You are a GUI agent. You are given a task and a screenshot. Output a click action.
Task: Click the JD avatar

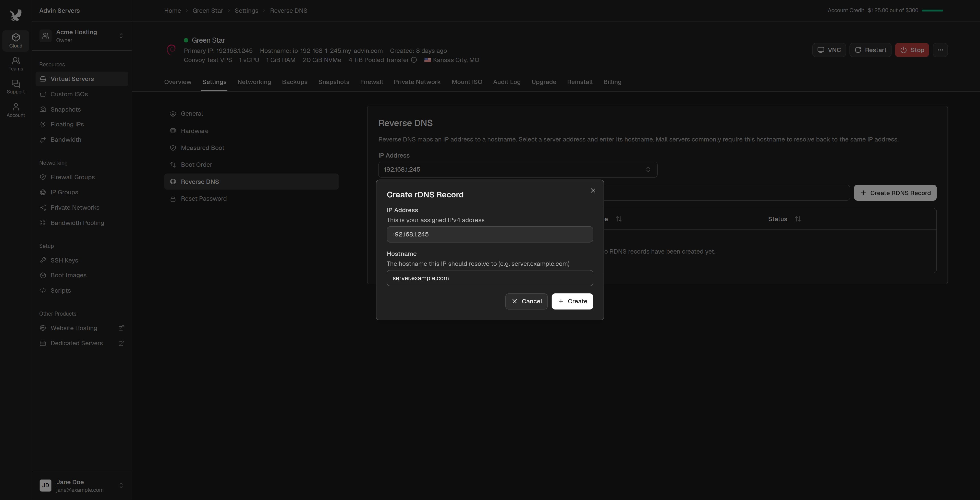click(45, 485)
